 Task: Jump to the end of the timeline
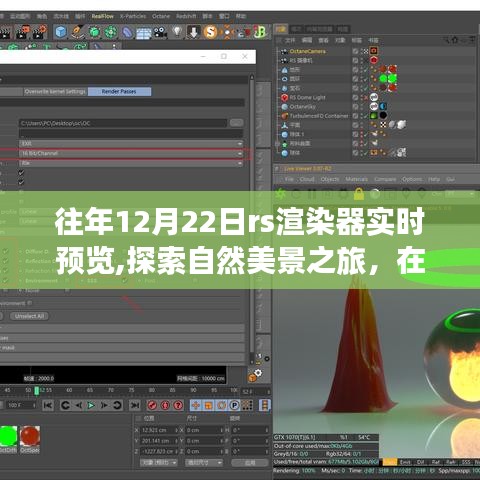click(x=135, y=405)
